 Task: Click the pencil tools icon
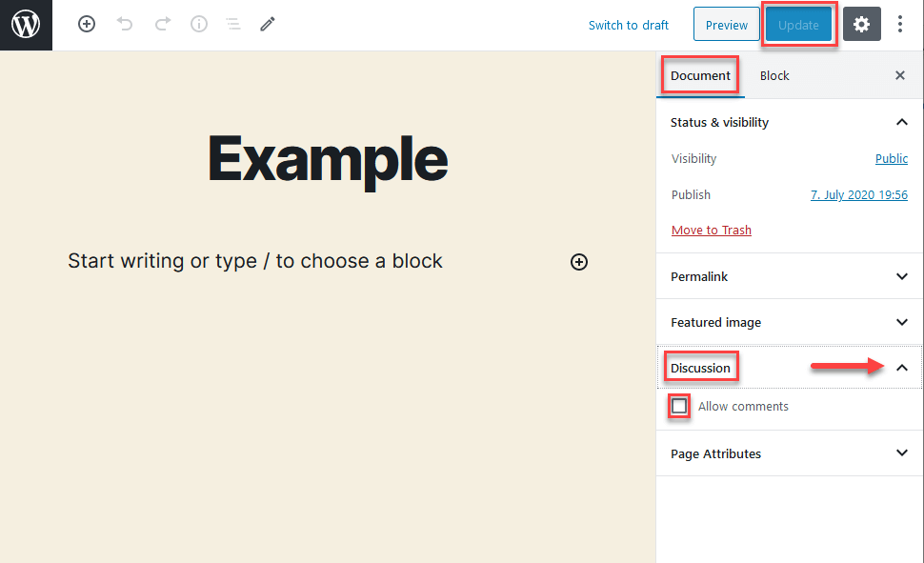[268, 25]
